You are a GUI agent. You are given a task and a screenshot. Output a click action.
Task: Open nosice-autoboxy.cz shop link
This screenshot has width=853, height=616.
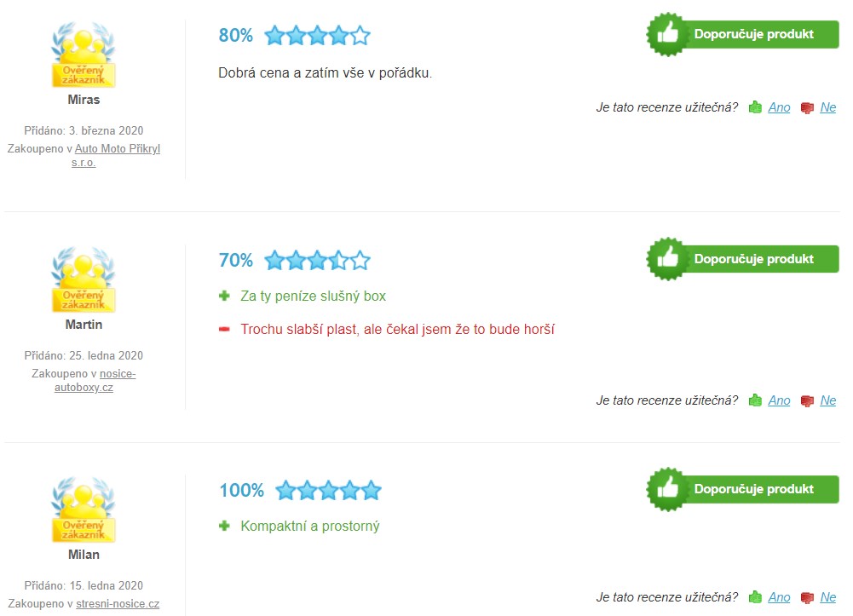(x=118, y=373)
